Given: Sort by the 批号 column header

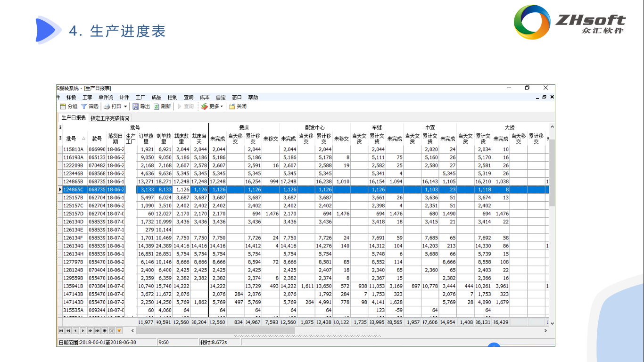Looking at the screenshot, I should [75, 139].
